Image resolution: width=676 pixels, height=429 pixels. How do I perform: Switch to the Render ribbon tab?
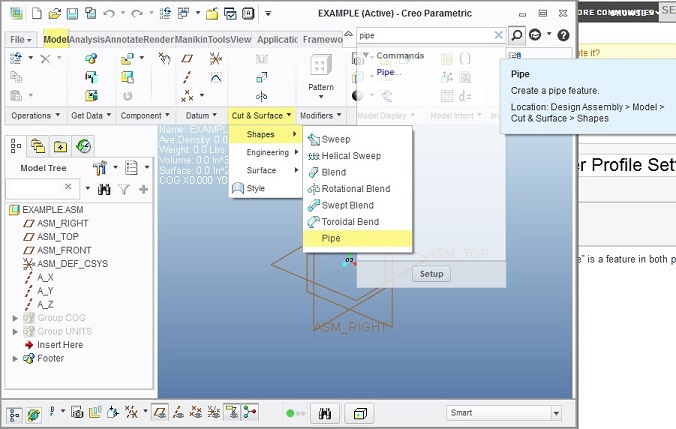coord(158,40)
